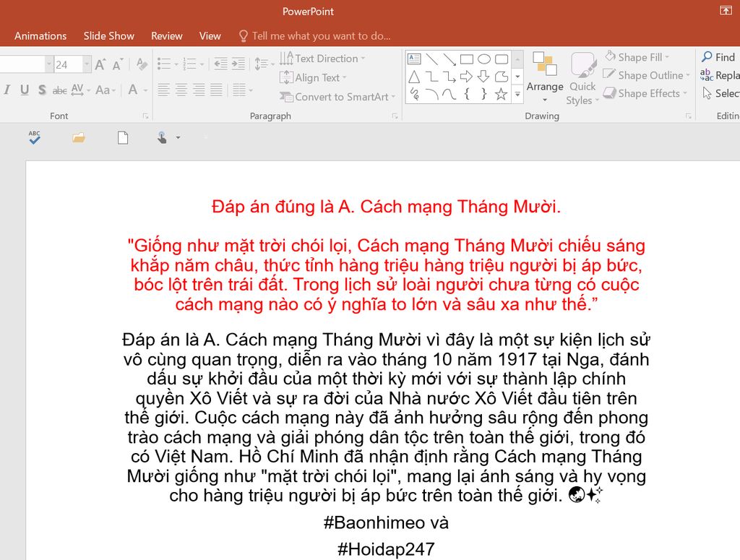Click Convert to SmartArt button

[337, 97]
